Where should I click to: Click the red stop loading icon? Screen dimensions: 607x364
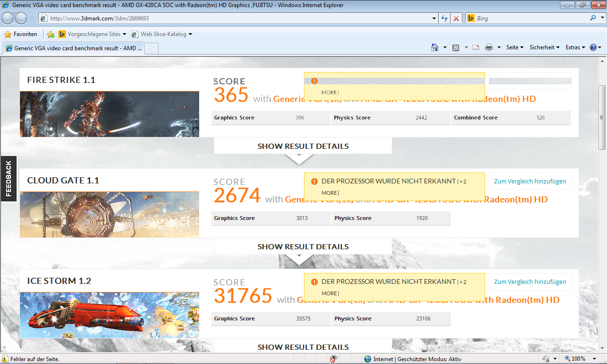pos(456,18)
